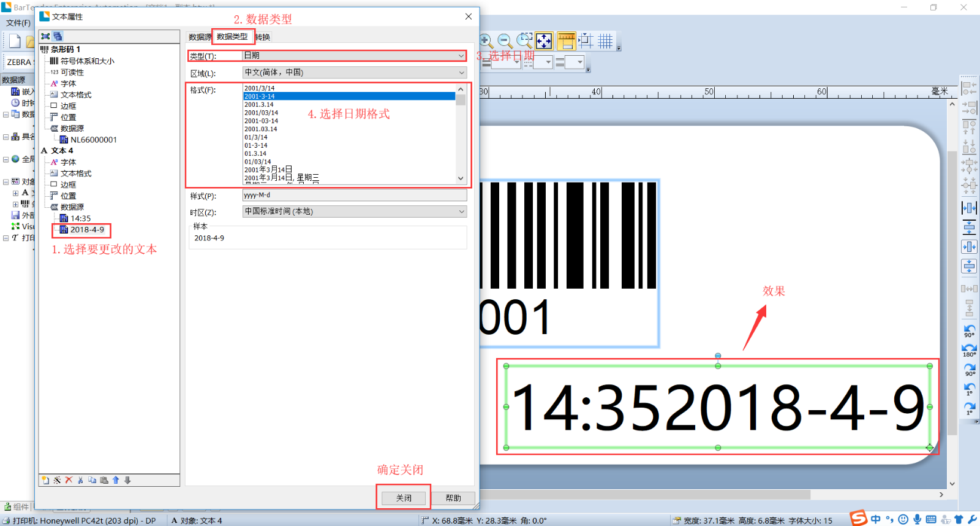
Task: Toggle the grid display icon
Action: (x=605, y=41)
